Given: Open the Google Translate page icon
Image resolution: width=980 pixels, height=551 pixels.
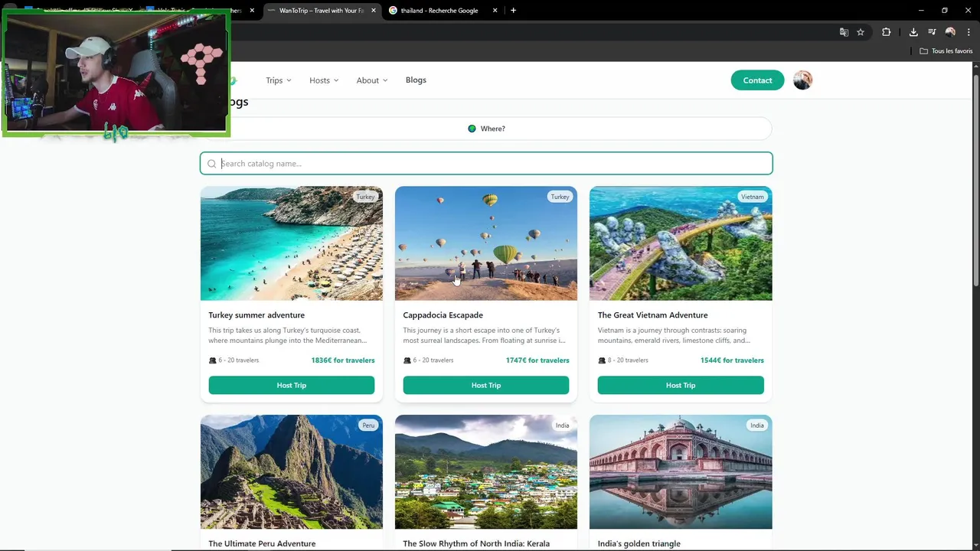Looking at the screenshot, I should [x=844, y=32].
